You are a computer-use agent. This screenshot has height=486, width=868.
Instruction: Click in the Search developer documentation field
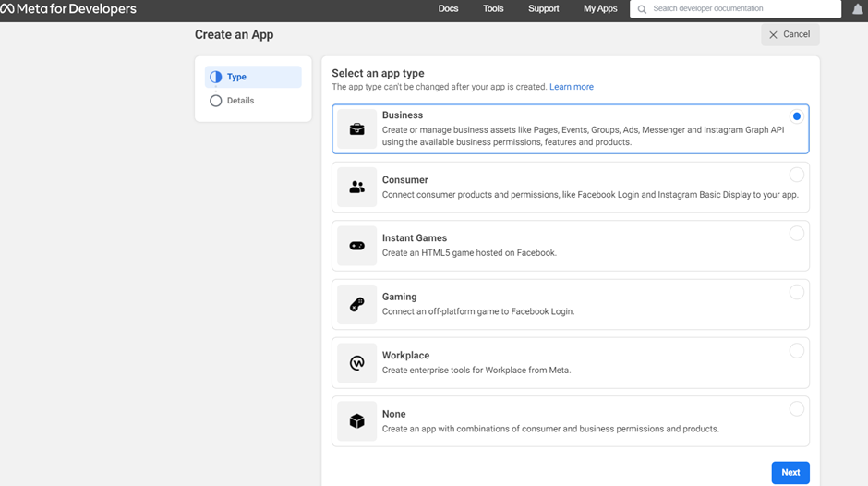[736, 9]
